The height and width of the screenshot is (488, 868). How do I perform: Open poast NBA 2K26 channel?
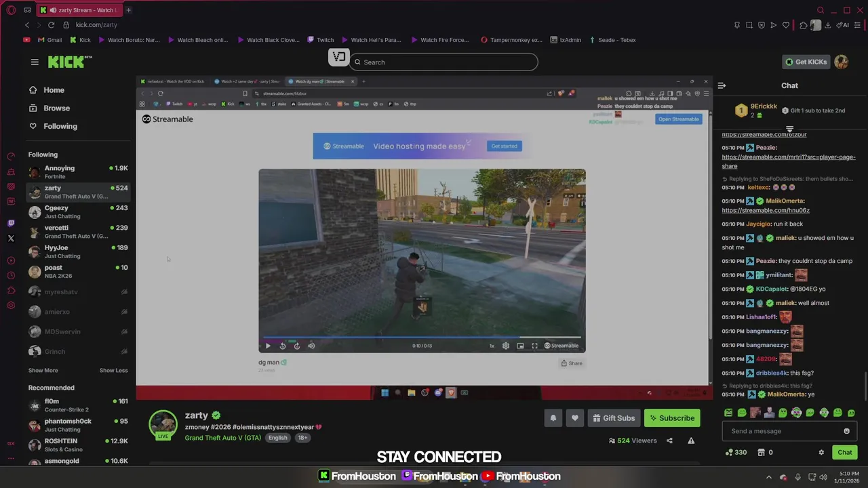click(x=78, y=272)
